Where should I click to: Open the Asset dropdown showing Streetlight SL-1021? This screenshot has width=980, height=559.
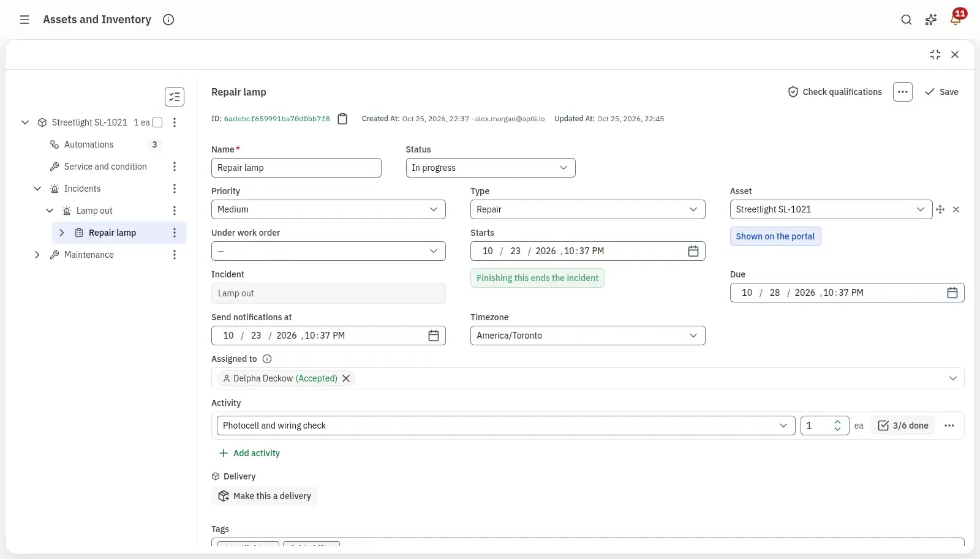831,209
